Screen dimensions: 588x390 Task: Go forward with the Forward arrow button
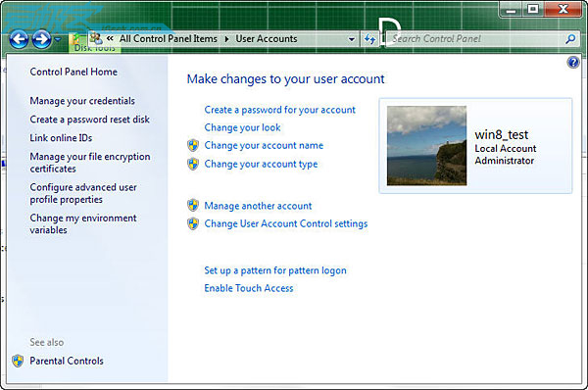pos(41,39)
